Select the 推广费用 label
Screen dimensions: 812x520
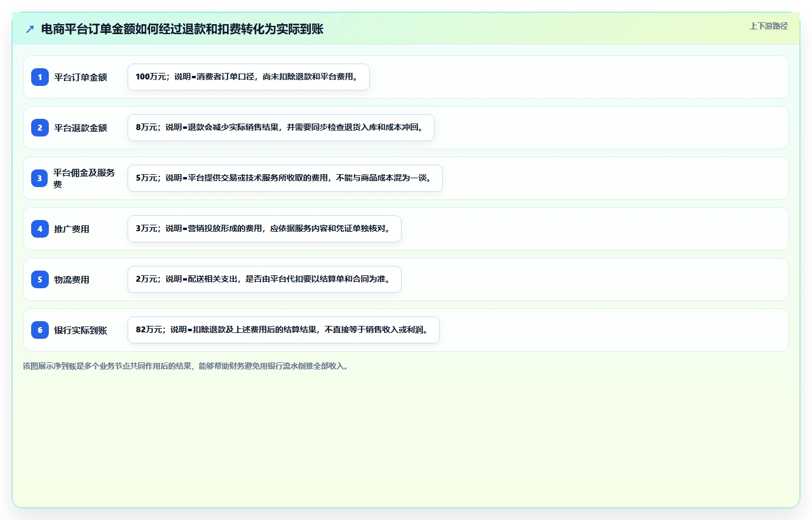click(72, 229)
